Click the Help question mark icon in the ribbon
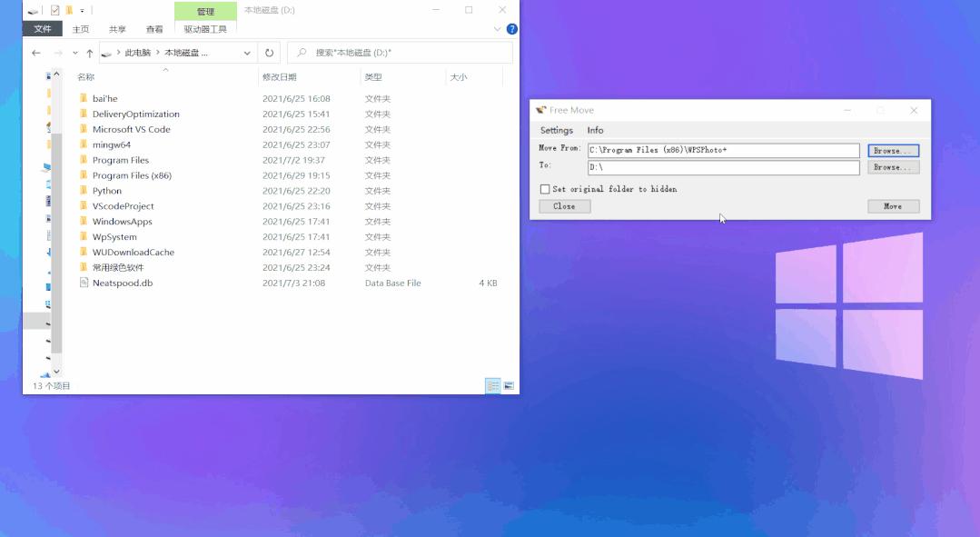 coord(510,28)
